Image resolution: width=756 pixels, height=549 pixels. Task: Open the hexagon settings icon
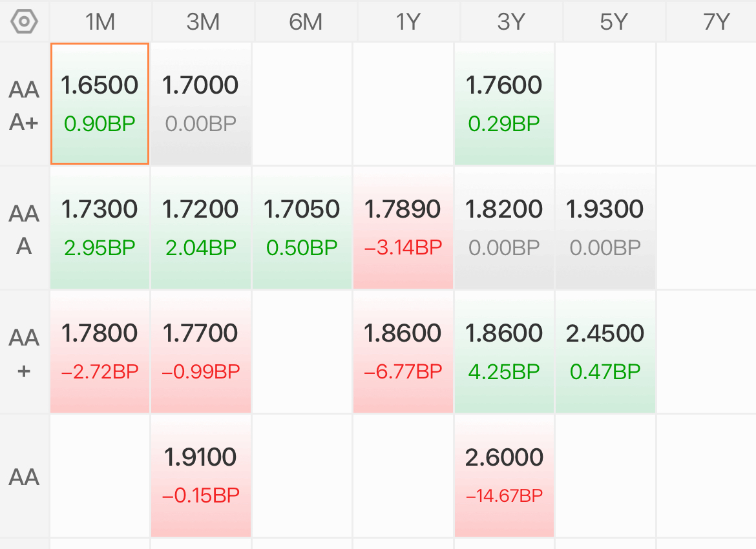24,22
